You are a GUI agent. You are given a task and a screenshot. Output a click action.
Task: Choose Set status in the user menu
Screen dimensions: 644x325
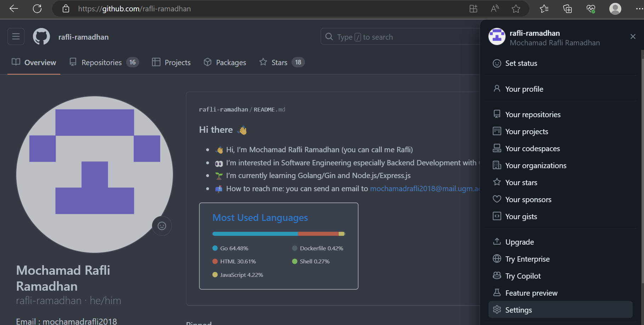point(521,63)
